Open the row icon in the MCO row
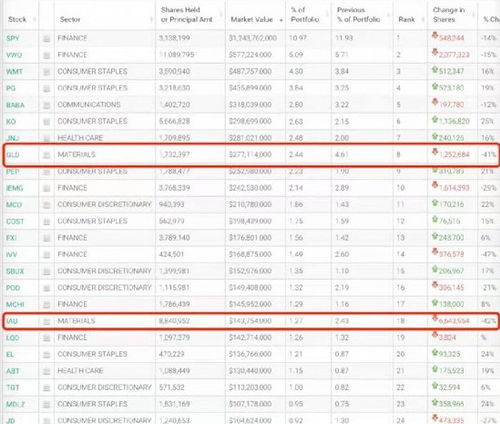The width and height of the screenshot is (500, 424). point(47,205)
